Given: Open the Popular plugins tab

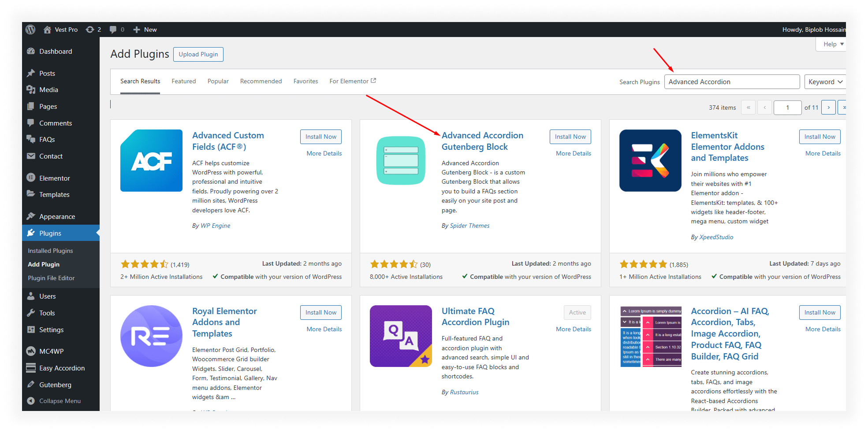Looking at the screenshot, I should (x=218, y=81).
